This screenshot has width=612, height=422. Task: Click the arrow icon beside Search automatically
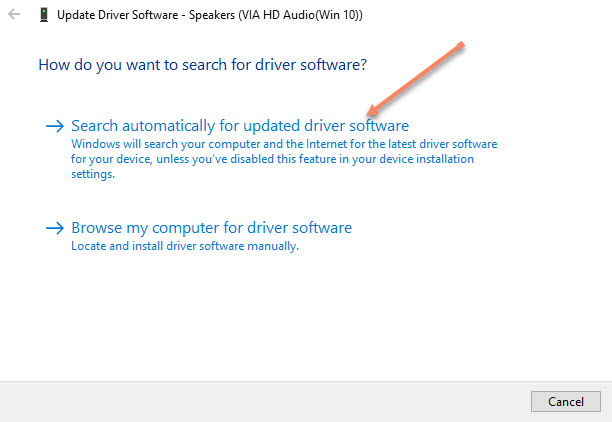(55, 126)
